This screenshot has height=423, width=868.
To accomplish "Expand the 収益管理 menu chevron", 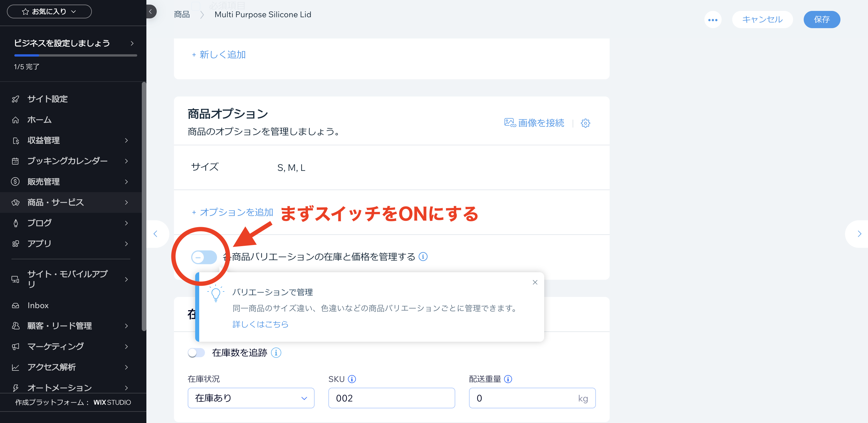I will point(126,140).
